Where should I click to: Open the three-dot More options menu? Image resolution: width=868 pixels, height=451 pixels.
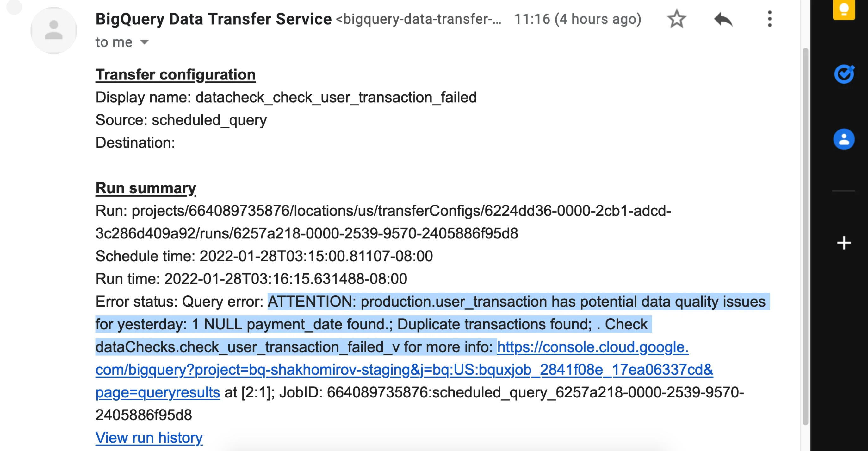(x=769, y=19)
